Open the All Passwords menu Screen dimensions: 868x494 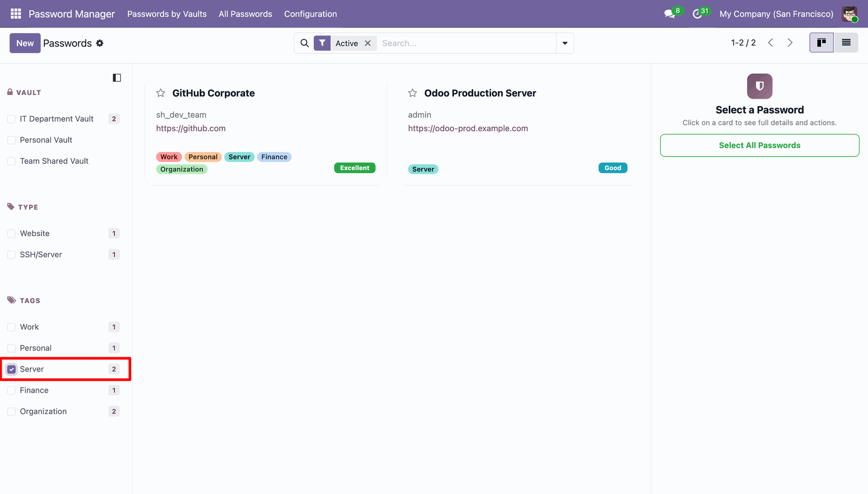(x=245, y=14)
